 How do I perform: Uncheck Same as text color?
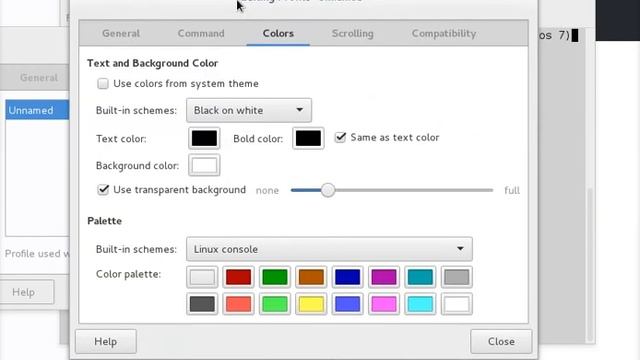coord(340,138)
